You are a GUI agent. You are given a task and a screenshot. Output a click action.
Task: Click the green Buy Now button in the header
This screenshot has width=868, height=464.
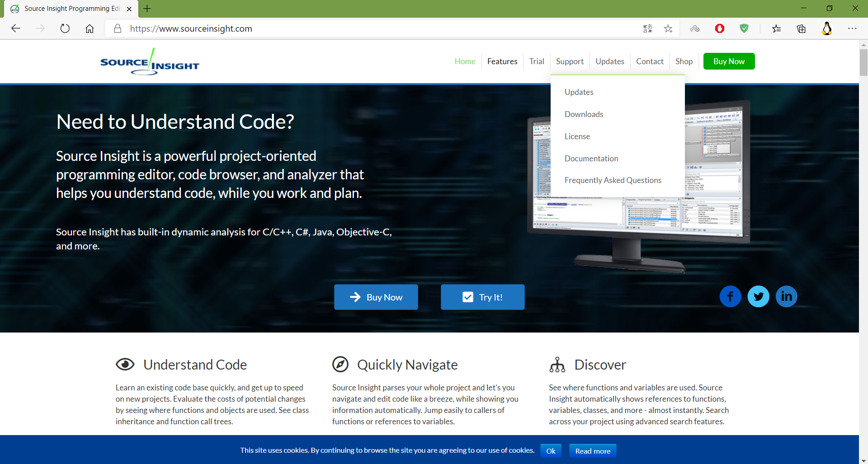(729, 61)
